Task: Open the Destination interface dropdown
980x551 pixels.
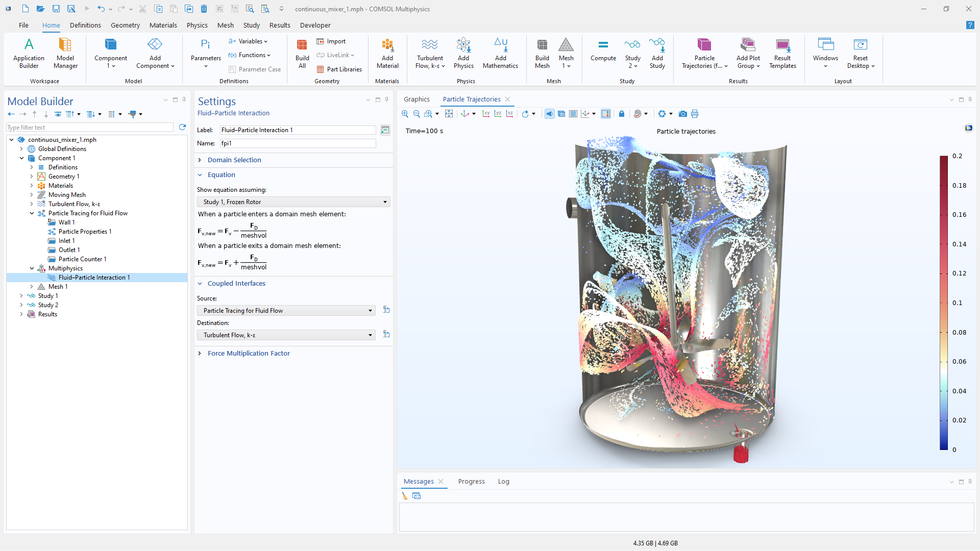Action: [286, 335]
